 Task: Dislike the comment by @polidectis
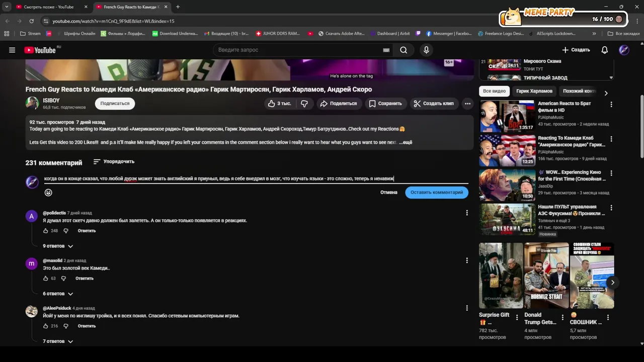coord(65,231)
